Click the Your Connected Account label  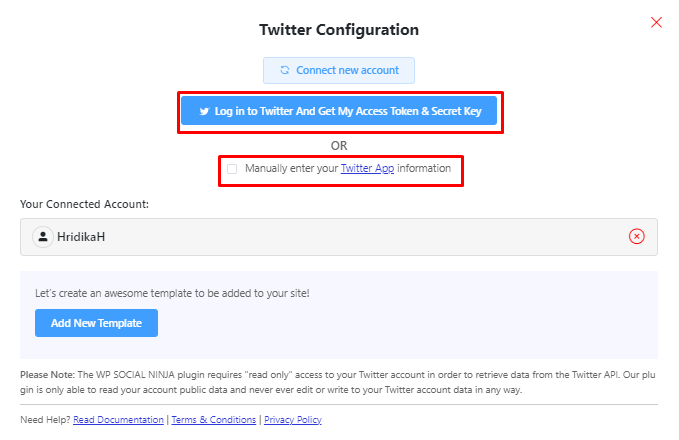[x=84, y=204]
